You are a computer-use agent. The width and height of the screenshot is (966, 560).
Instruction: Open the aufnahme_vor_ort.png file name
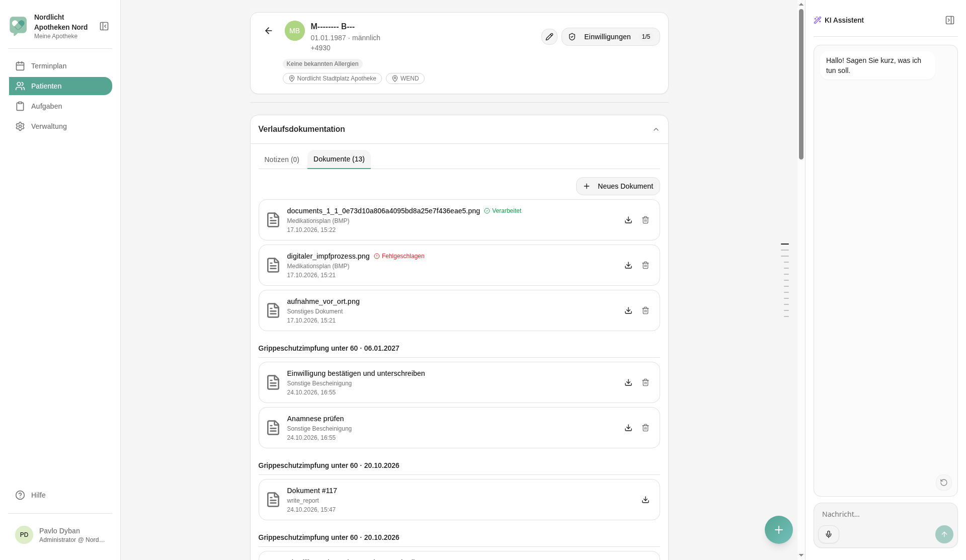coord(323,301)
